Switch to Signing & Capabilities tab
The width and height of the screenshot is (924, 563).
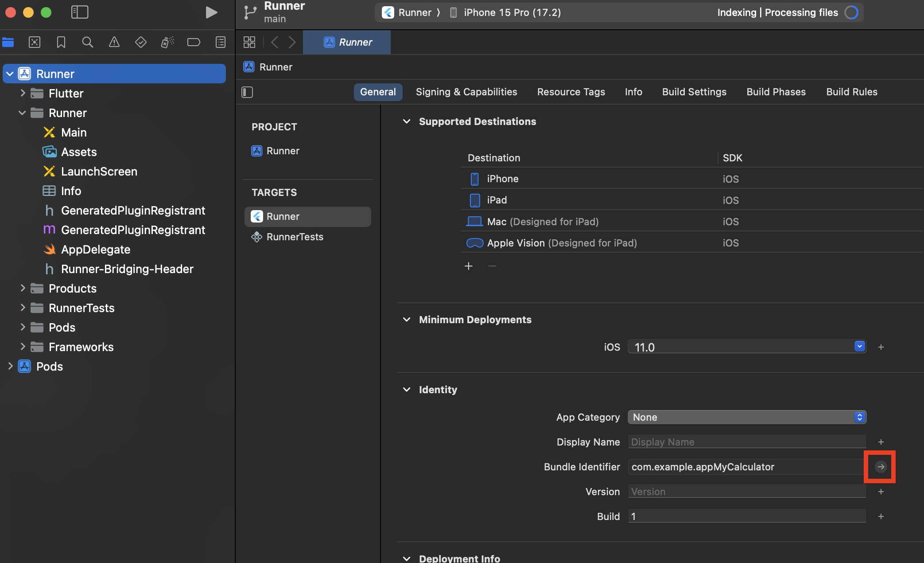coord(466,92)
